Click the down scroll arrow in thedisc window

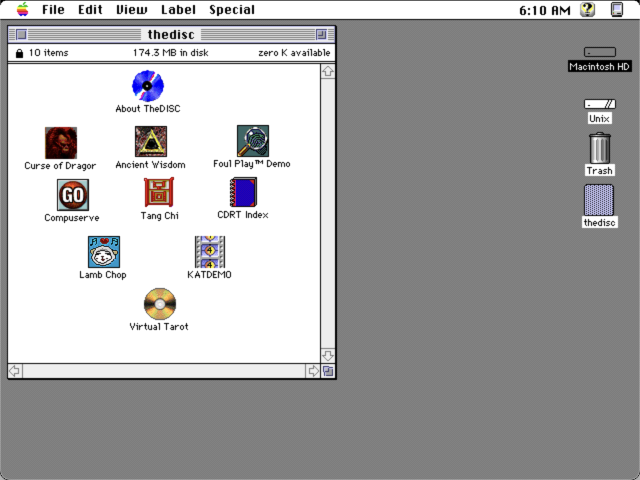coord(328,355)
